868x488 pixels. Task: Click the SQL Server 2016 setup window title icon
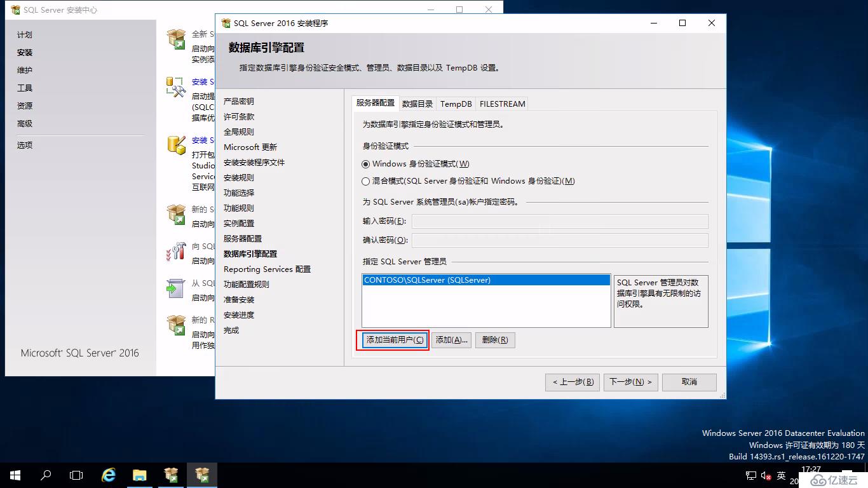point(226,23)
